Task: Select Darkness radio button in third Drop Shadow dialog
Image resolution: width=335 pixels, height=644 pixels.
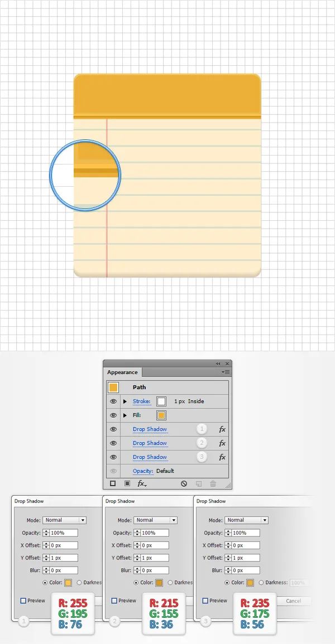Action: point(261,583)
